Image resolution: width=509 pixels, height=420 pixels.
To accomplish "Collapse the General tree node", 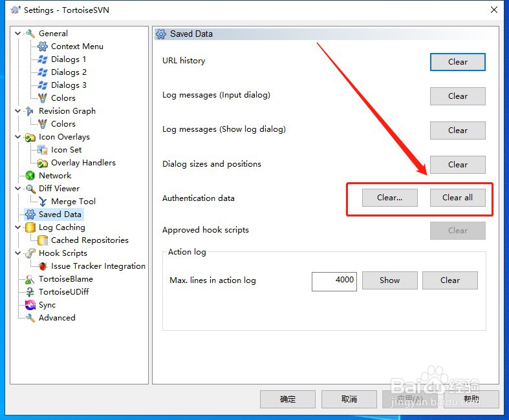I will 18,34.
